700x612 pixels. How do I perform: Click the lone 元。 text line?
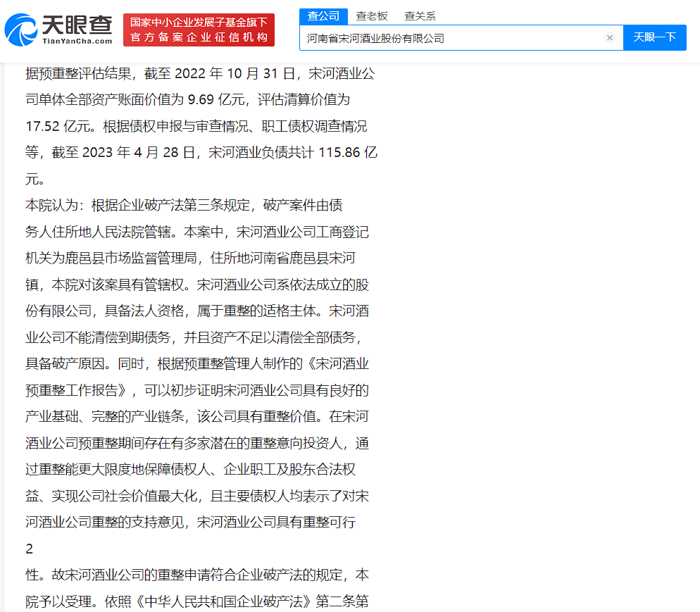(x=35, y=180)
